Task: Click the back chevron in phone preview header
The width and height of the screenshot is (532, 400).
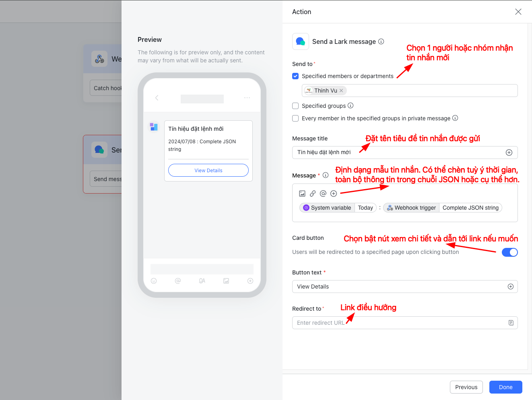Action: click(157, 98)
